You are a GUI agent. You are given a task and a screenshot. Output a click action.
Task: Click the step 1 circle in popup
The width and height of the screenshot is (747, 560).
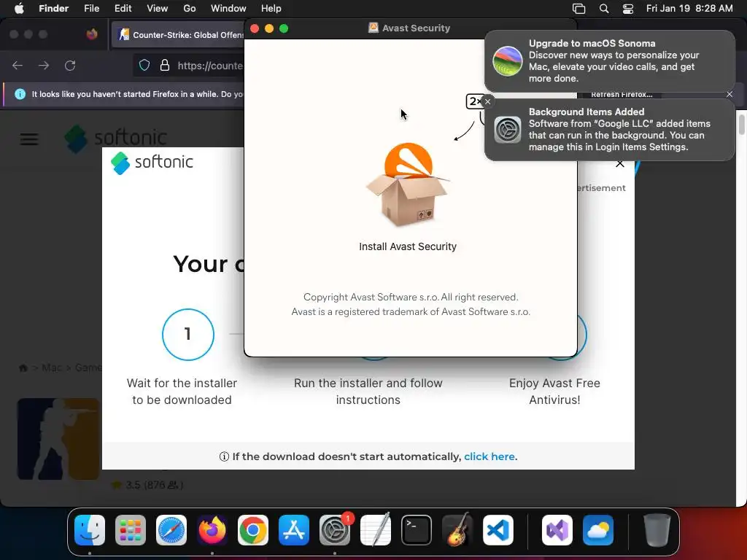[187, 334]
